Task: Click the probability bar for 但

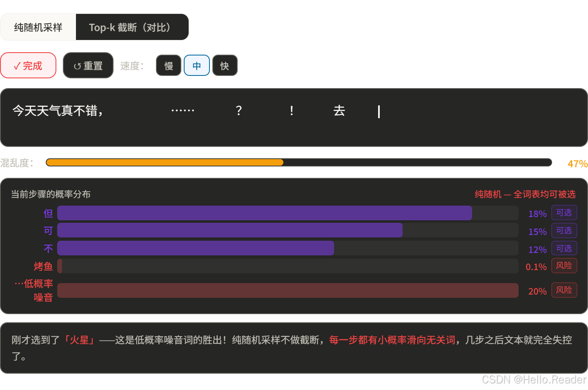Action: [288, 213]
